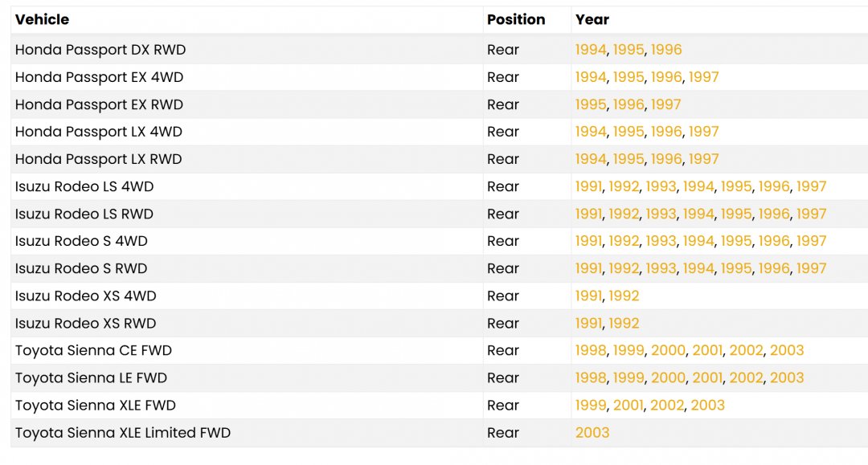Select 1997 for Isuzu Rodeo S 4WD

coord(812,241)
